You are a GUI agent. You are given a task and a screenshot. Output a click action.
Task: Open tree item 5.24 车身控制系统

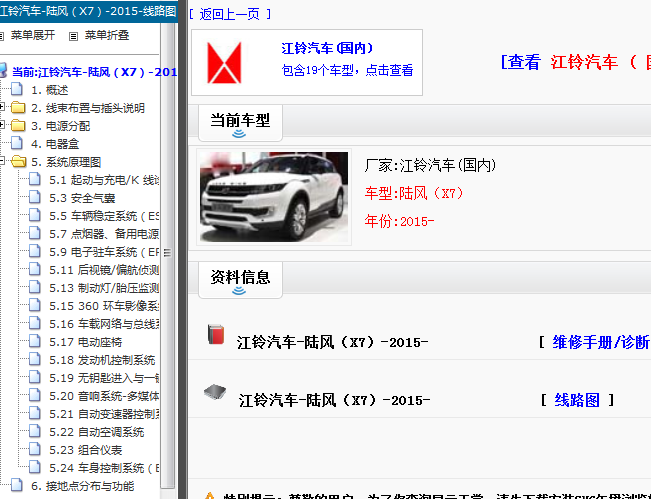pyautogui.click(x=104, y=468)
